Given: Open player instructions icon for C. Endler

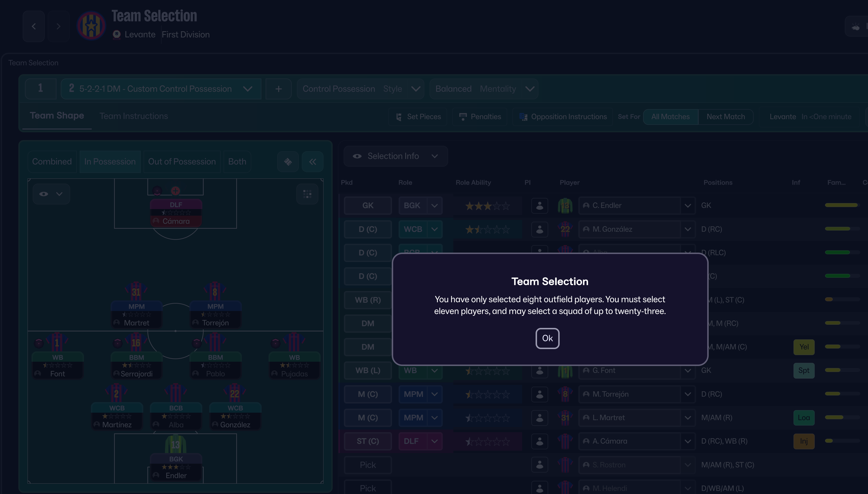Looking at the screenshot, I should click(x=539, y=206).
